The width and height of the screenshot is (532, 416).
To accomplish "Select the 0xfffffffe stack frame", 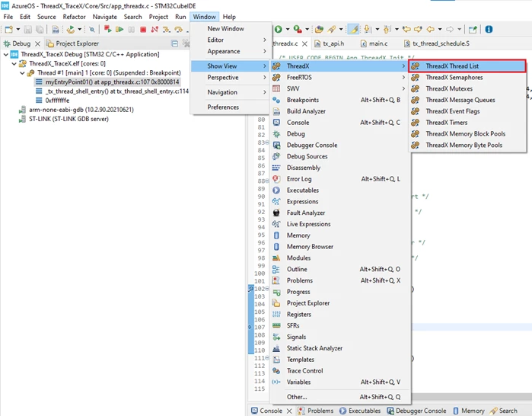I will click(x=53, y=101).
